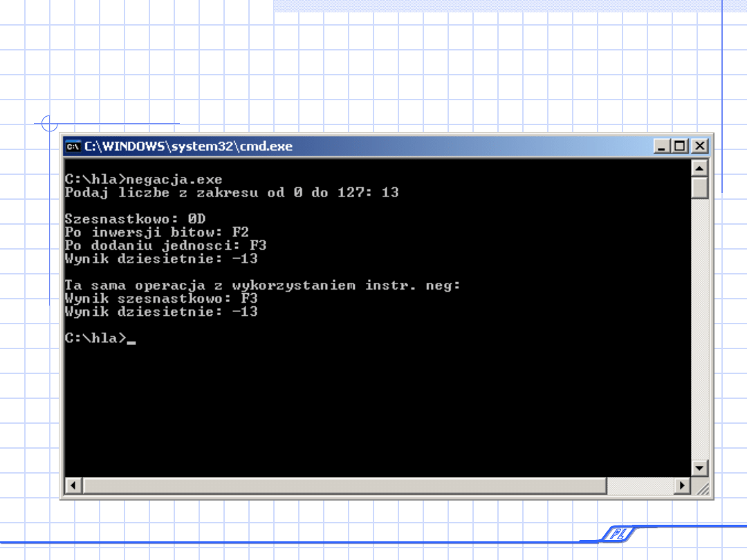Click the vertical scrollbar up arrow
Screen dimensions: 747x560
(x=700, y=168)
